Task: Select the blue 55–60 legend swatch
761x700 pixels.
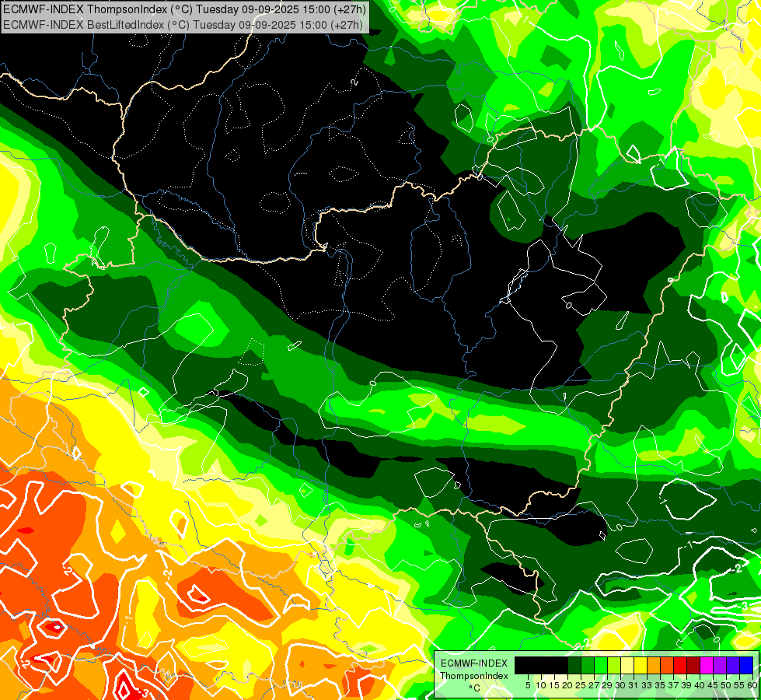Action: (746, 665)
